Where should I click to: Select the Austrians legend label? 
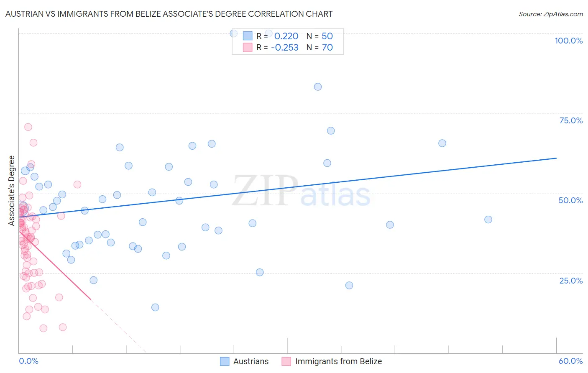251,361
